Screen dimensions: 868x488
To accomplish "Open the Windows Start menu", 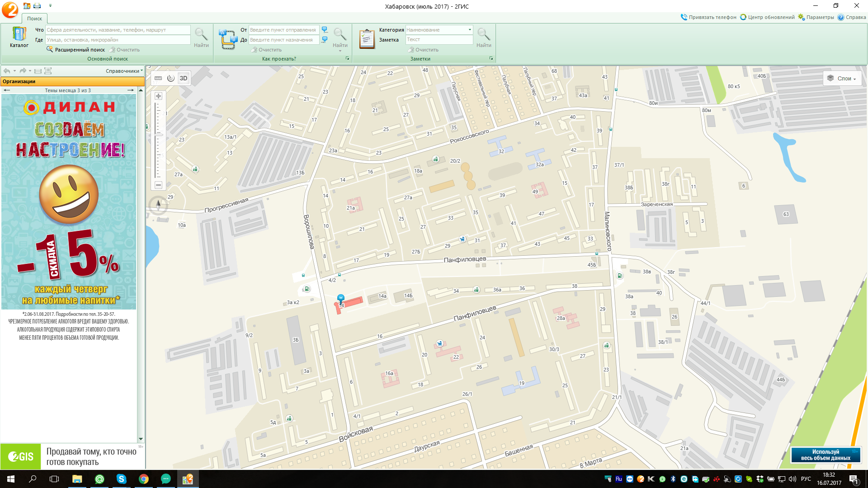I will coord(11,479).
